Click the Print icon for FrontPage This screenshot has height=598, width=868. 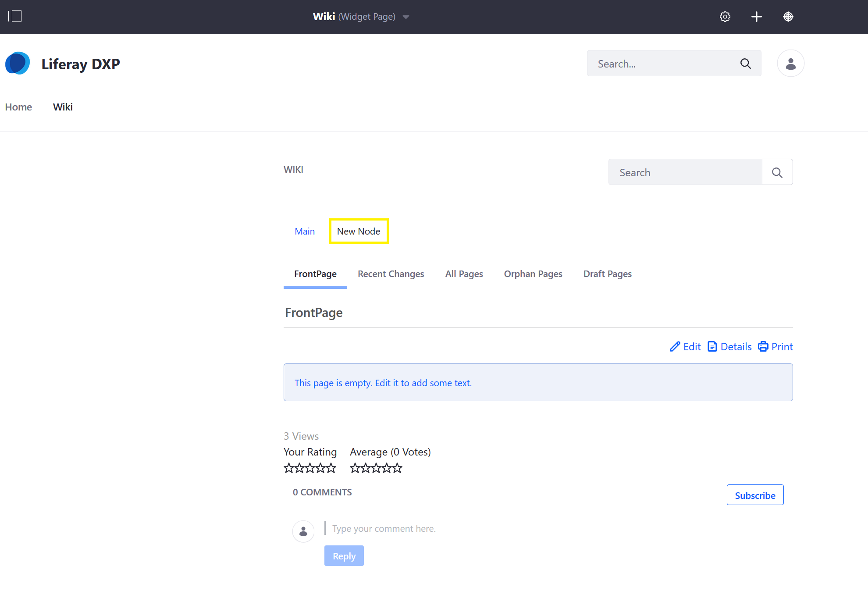(763, 346)
